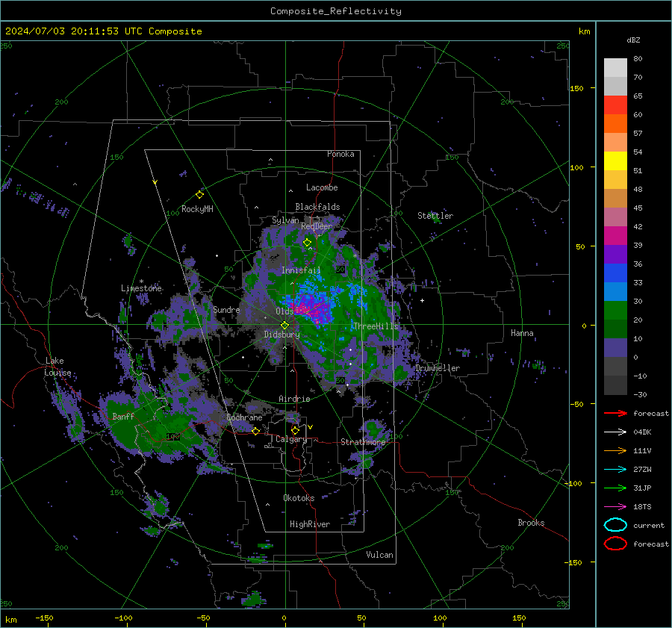Click the Drumheller city label
The image size is (672, 628).
438,368
